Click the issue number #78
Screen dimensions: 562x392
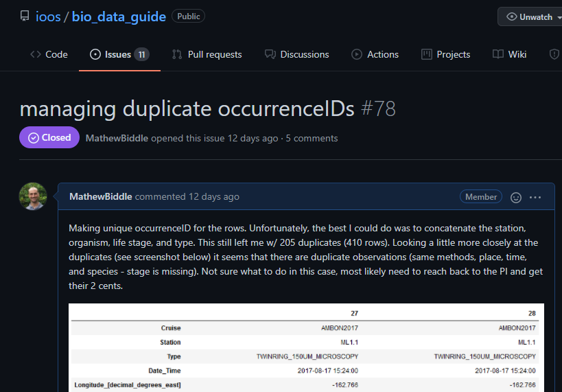[x=378, y=108]
